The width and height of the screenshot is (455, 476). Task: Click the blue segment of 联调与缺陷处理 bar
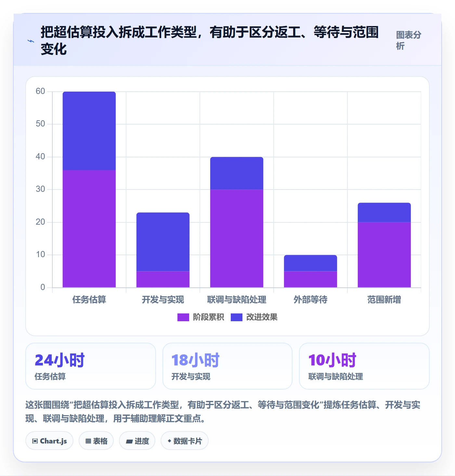pyautogui.click(x=237, y=173)
